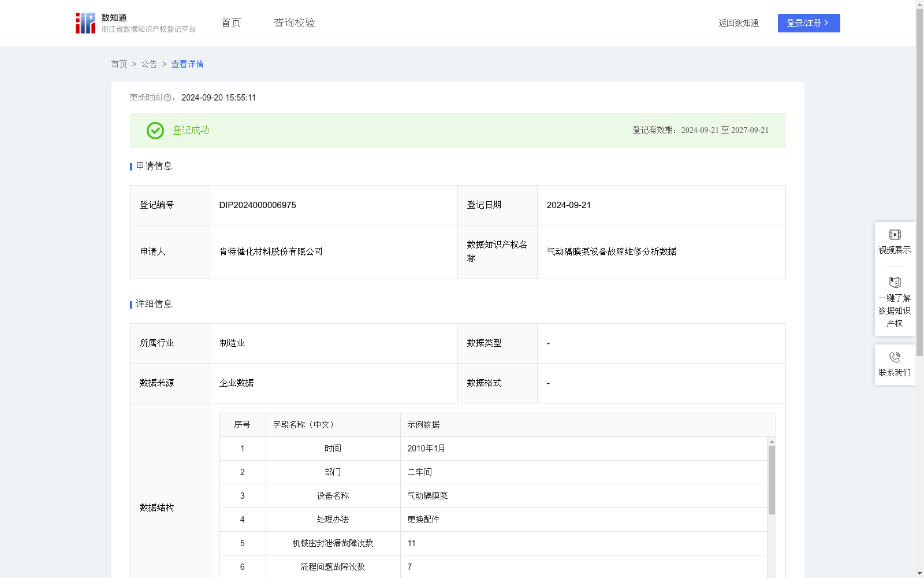Click the 数据类型 label cell
Image resolution: width=924 pixels, height=578 pixels.
coord(497,343)
